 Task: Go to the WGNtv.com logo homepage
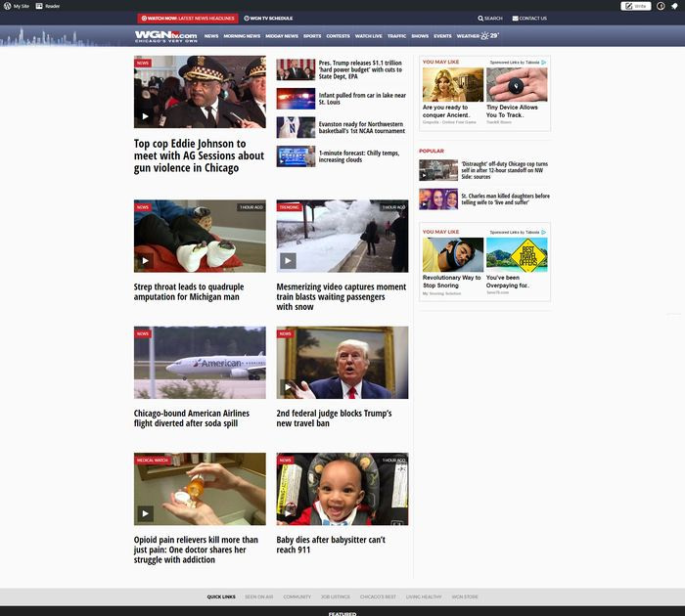point(165,36)
